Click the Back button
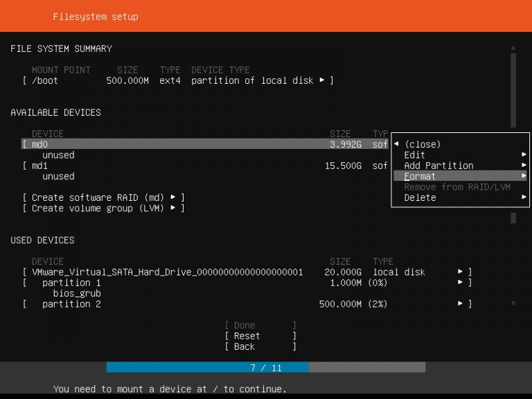 (x=260, y=346)
